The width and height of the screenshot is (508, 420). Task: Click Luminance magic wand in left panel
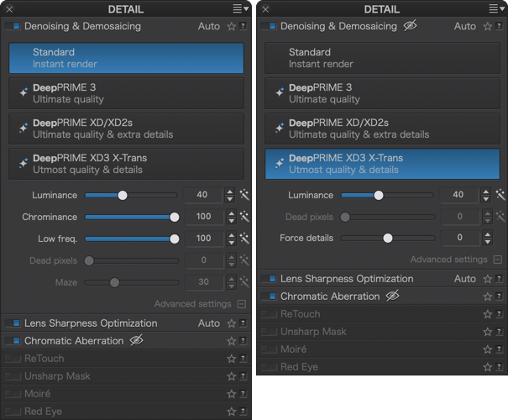244,195
